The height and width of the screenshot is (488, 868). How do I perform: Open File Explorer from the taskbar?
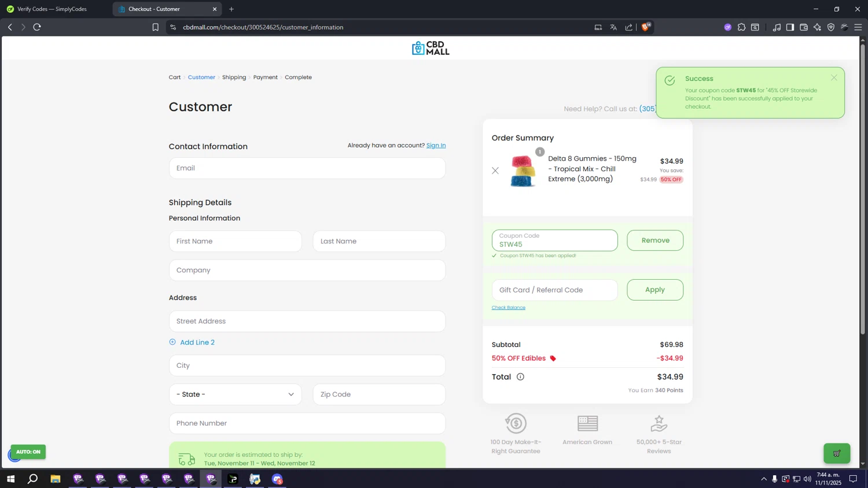point(56,479)
